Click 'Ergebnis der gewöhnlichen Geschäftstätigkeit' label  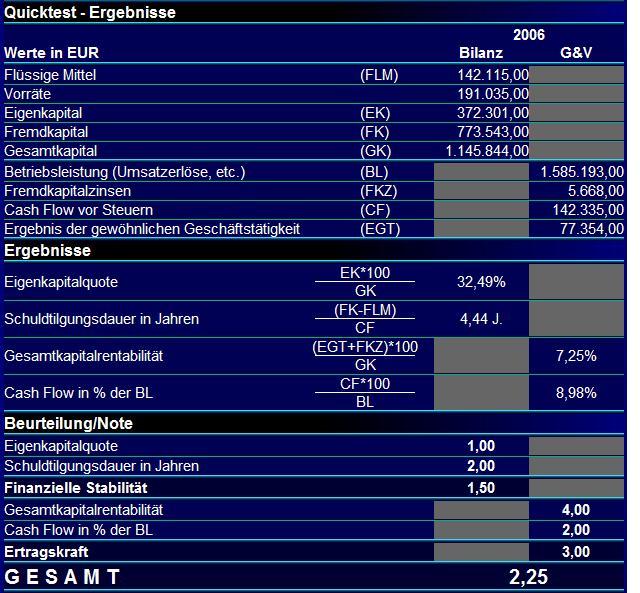tap(152, 229)
